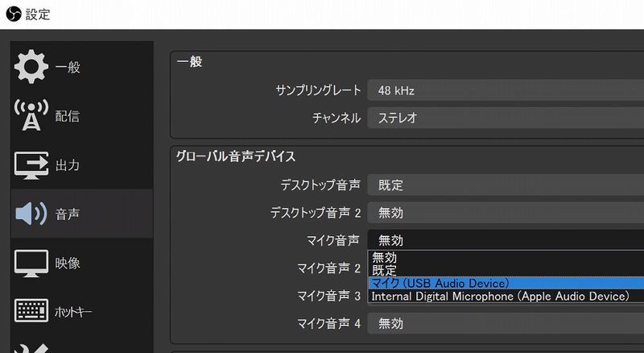This screenshot has width=644, height=353.
Task: Click the デスクトップ音声 2 label
Action: pyautogui.click(x=316, y=212)
